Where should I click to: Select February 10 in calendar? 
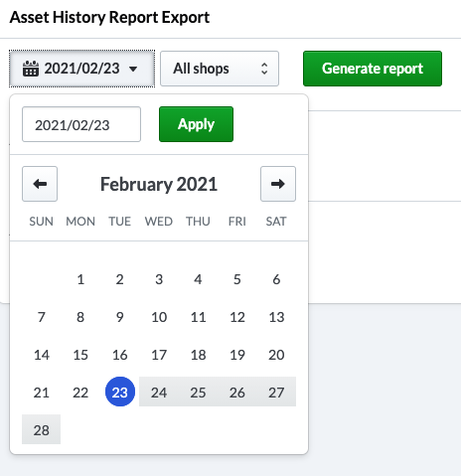click(159, 317)
